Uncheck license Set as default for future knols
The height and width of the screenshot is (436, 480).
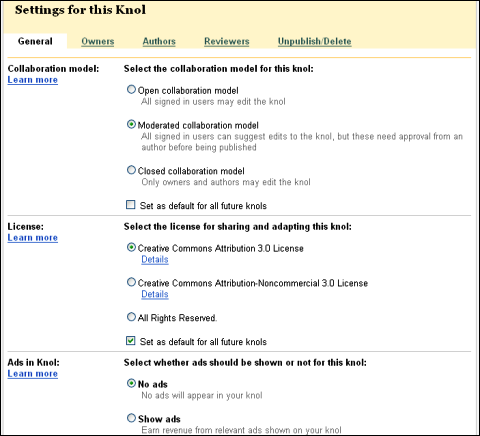point(131,341)
